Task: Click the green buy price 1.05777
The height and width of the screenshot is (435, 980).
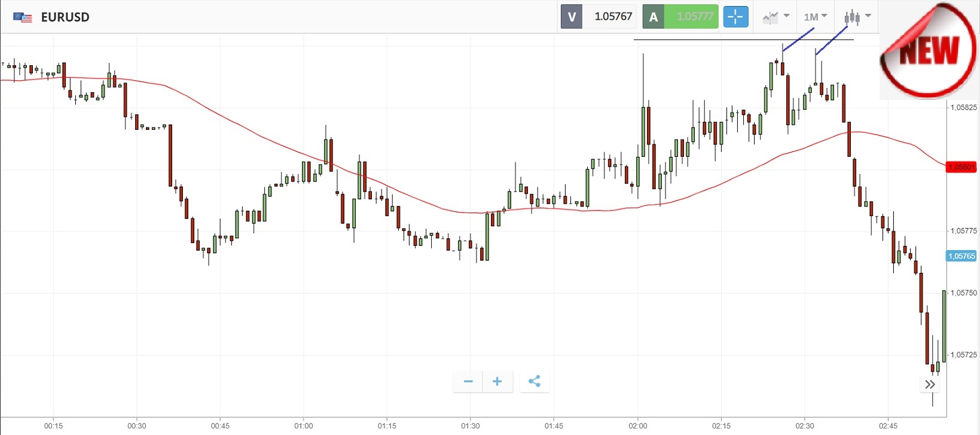Action: [x=694, y=17]
